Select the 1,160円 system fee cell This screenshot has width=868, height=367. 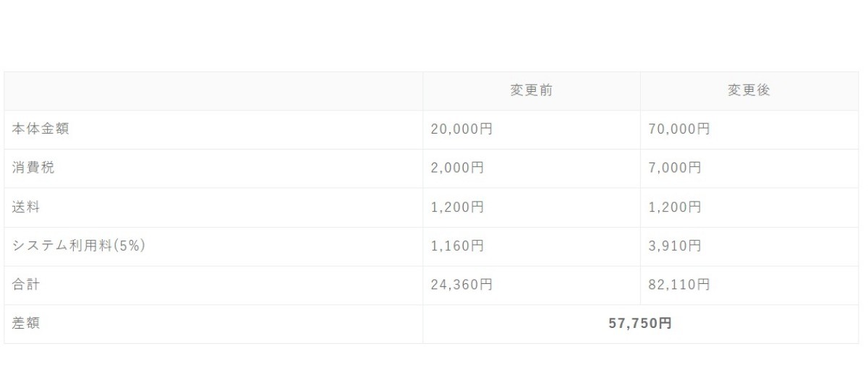(457, 247)
